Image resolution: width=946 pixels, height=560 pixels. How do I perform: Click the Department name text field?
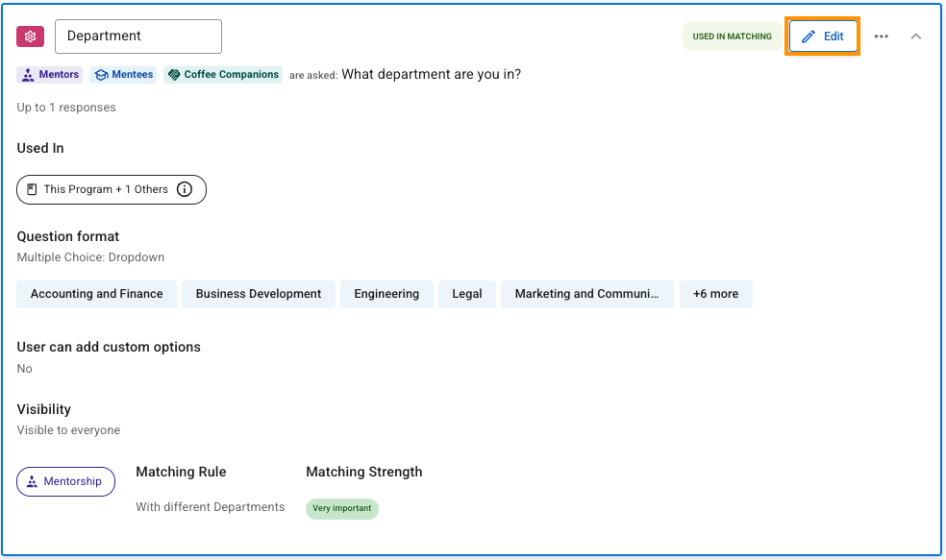pos(138,37)
